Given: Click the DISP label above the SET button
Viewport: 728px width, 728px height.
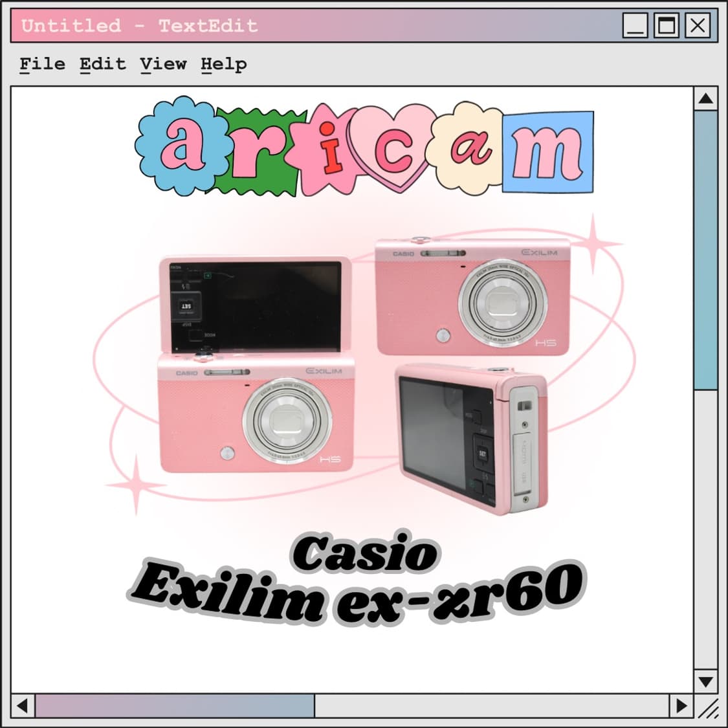Looking at the screenshot, I should [481, 430].
